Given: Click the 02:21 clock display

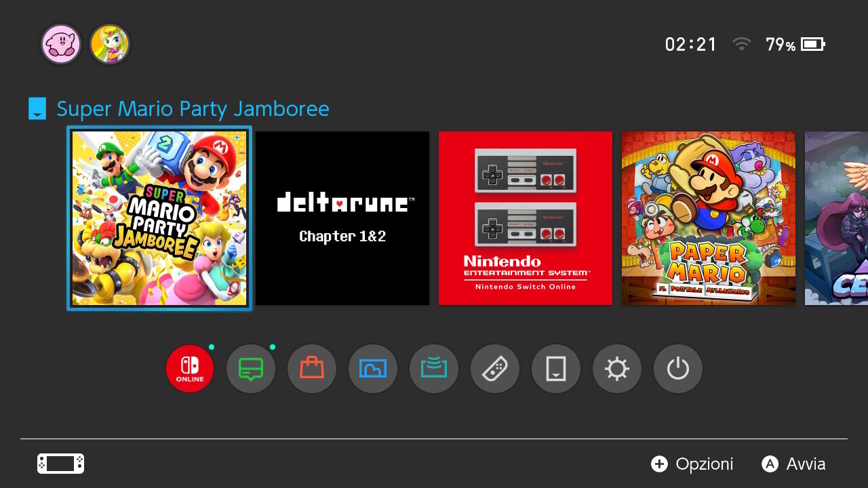Looking at the screenshot, I should tap(691, 45).
